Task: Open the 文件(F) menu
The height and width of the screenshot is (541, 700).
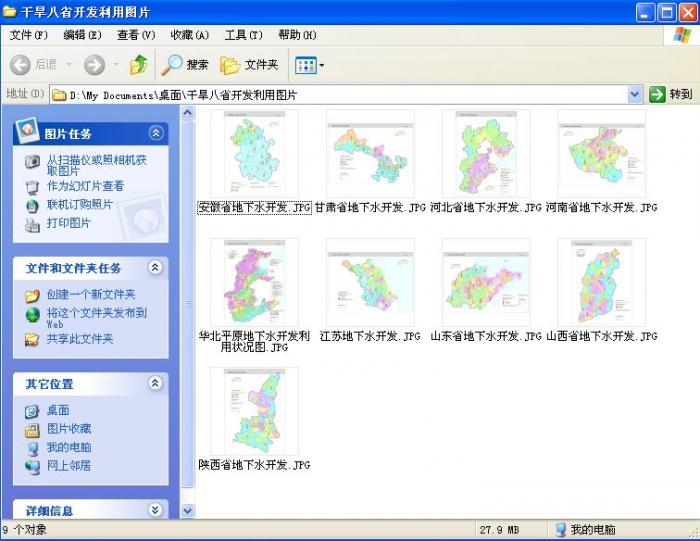Action: (x=28, y=35)
